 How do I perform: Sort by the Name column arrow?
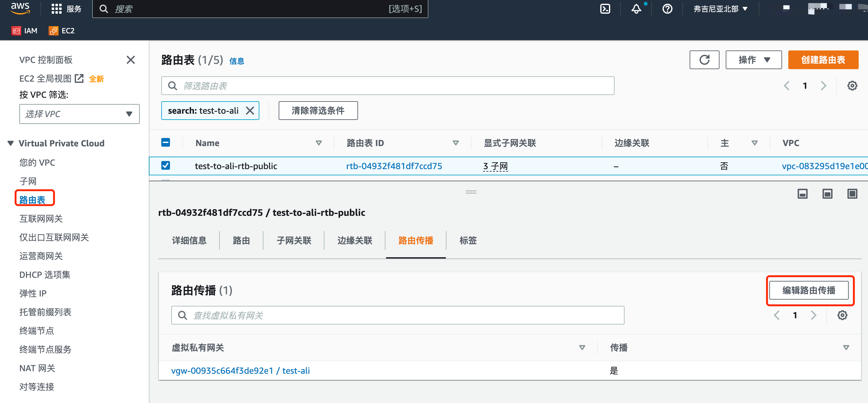318,143
